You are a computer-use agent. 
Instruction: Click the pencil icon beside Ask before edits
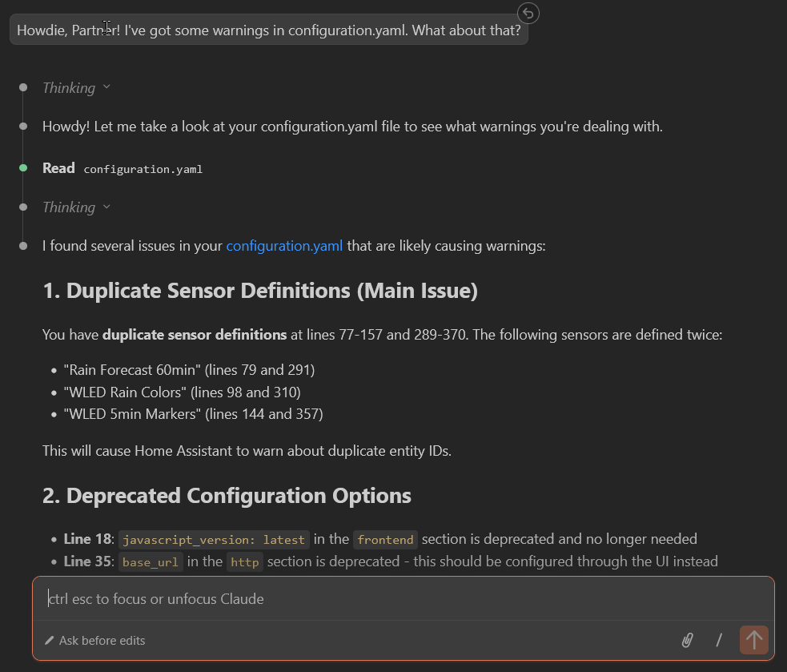(50, 640)
